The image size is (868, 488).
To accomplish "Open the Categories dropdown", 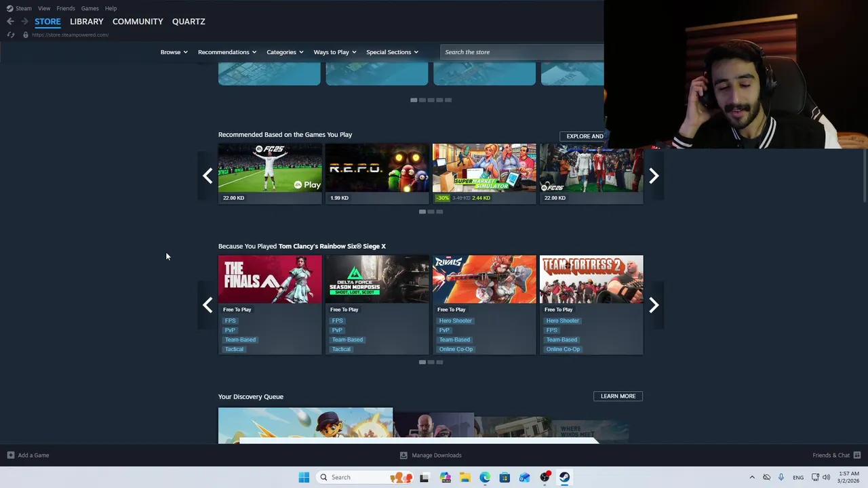I will (x=285, y=52).
